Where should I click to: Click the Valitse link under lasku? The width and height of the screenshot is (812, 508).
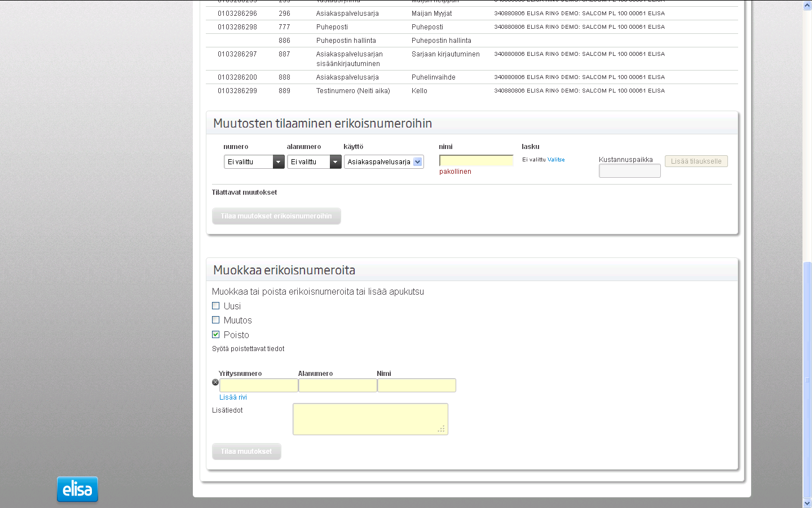[556, 160]
